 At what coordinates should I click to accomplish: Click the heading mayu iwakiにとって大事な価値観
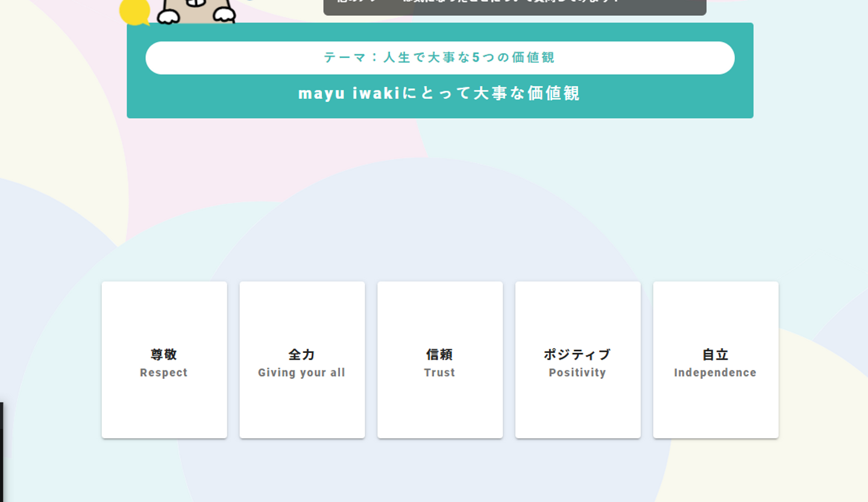(x=439, y=94)
